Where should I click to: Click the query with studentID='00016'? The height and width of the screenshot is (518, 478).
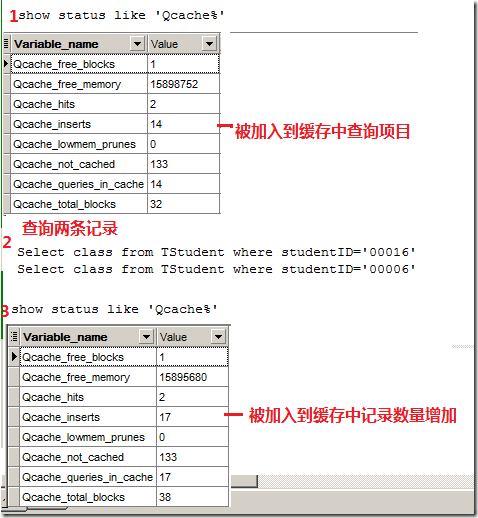[x=217, y=252]
